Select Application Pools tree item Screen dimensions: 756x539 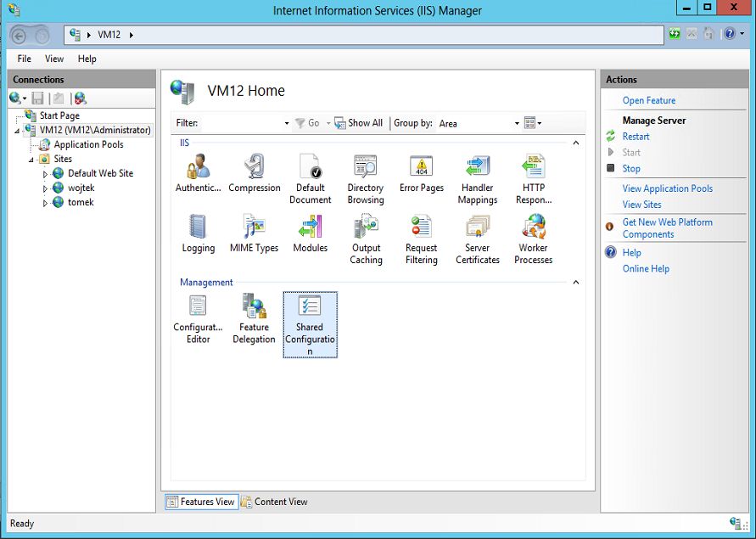[x=88, y=145]
